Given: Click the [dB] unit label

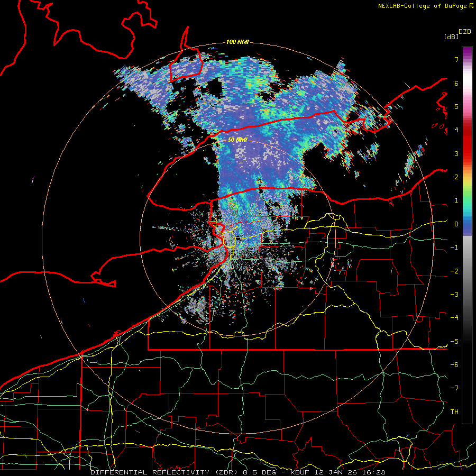Looking at the screenshot, I should 451,36.
